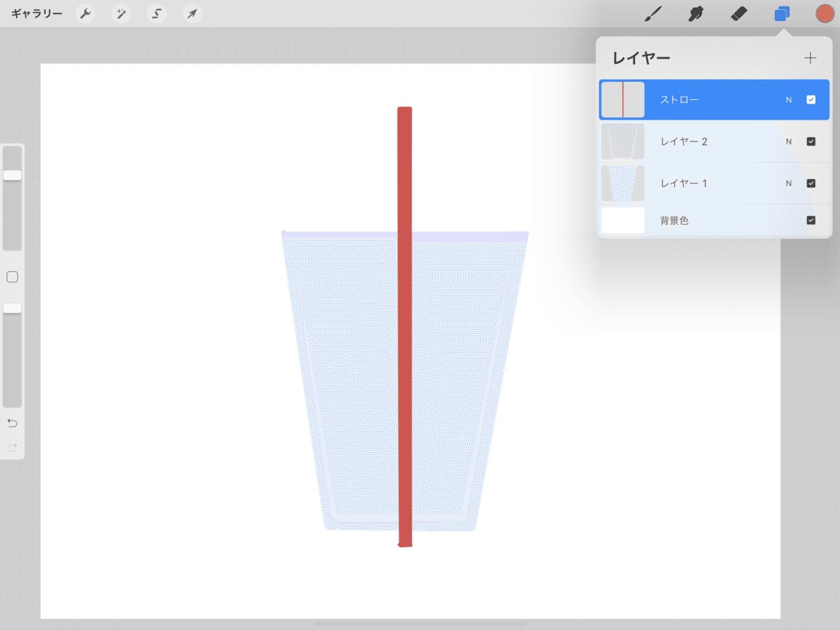Select レイヤー 1 in layers panel
Image resolution: width=840 pixels, height=630 pixels.
[x=715, y=183]
